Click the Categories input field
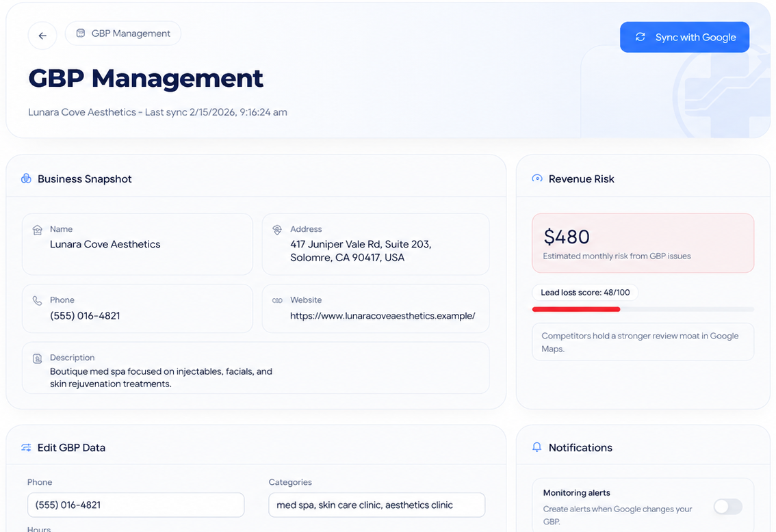 (x=376, y=505)
